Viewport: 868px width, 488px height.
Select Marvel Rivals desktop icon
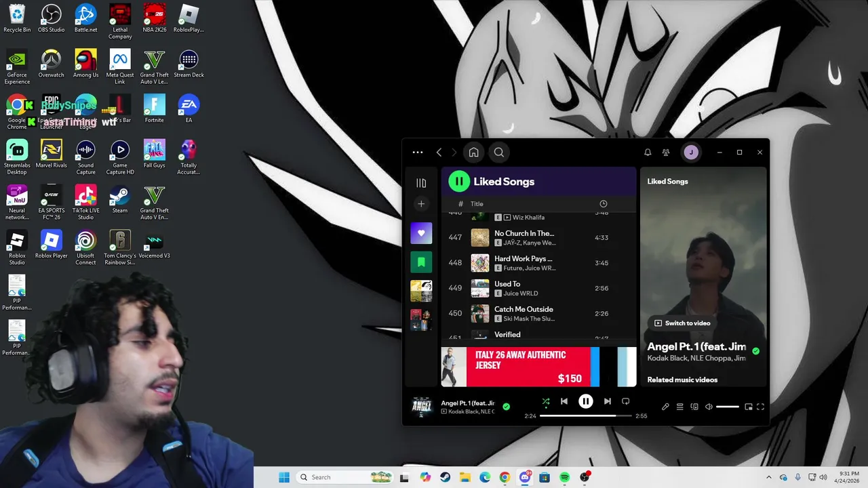point(52,154)
